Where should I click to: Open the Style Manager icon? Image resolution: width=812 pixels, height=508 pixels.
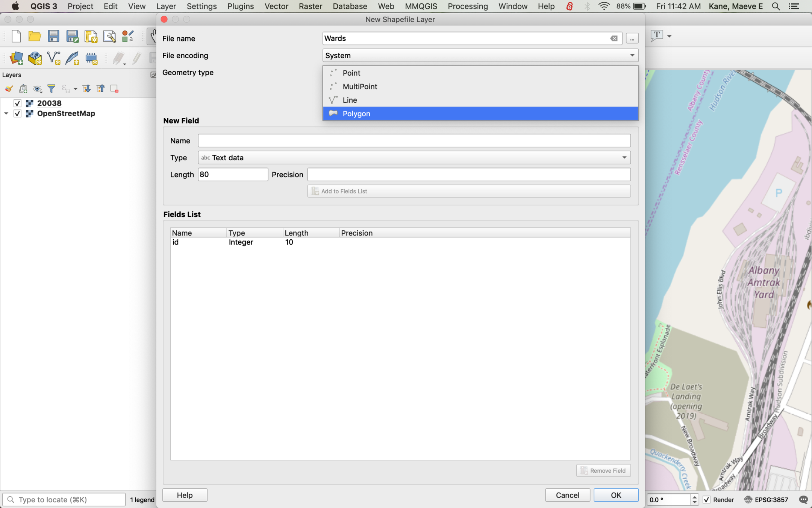click(128, 36)
